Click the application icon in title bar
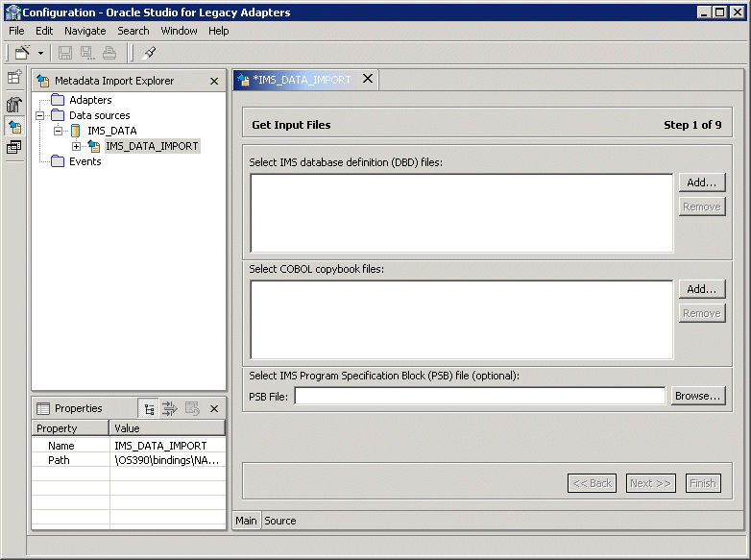 (x=12, y=12)
